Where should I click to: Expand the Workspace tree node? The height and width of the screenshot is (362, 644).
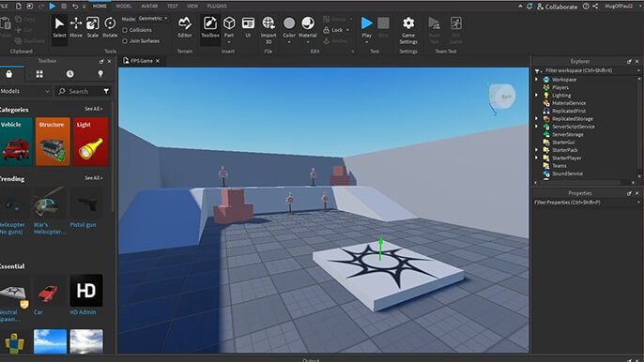pyautogui.click(x=536, y=80)
